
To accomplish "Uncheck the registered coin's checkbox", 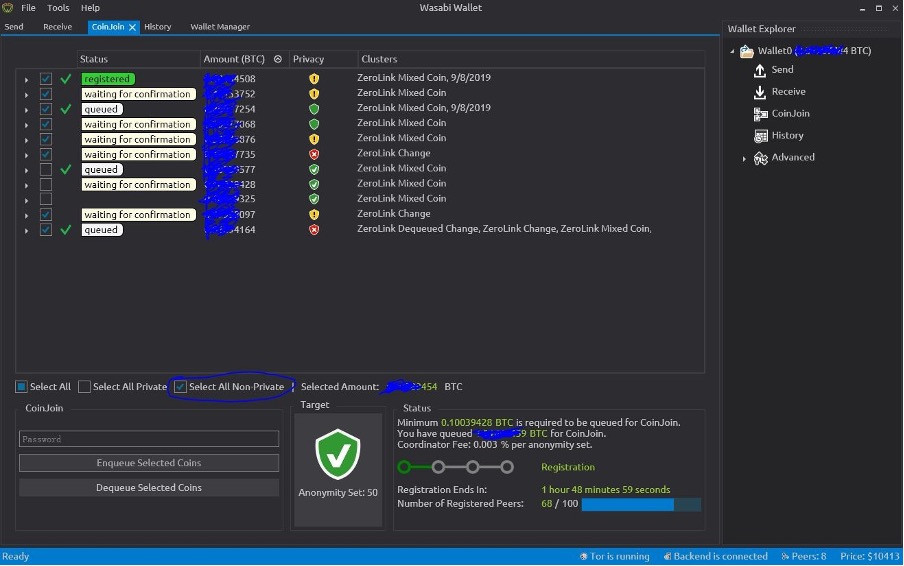I will (x=46, y=78).
